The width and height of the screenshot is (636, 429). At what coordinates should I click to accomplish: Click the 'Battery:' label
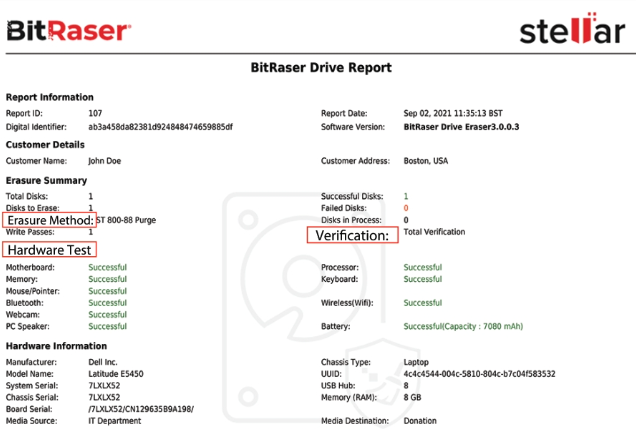[335, 326]
